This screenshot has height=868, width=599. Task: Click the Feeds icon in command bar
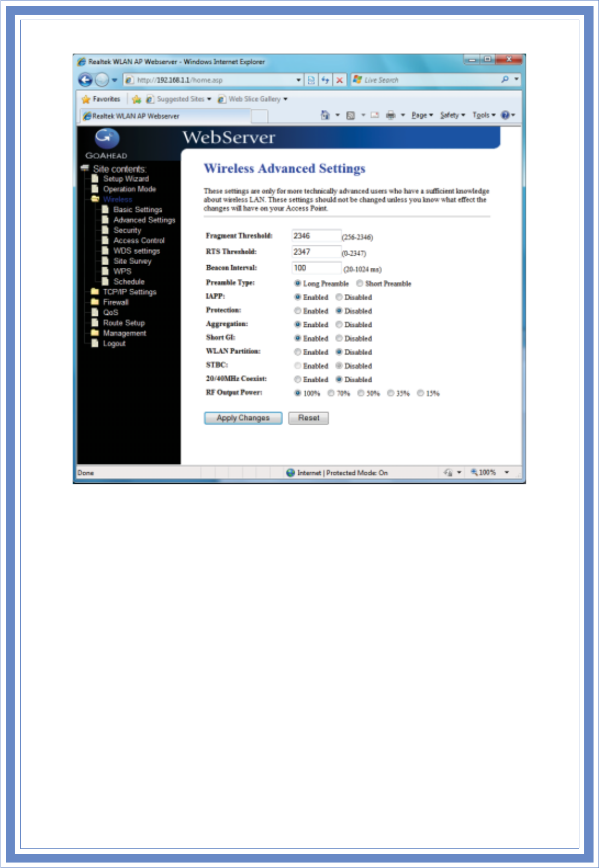[350, 115]
